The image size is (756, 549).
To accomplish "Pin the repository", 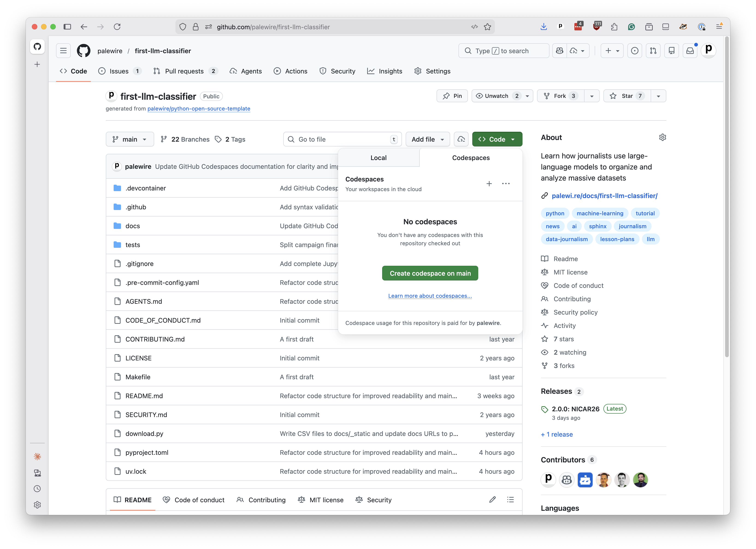I will click(x=452, y=96).
